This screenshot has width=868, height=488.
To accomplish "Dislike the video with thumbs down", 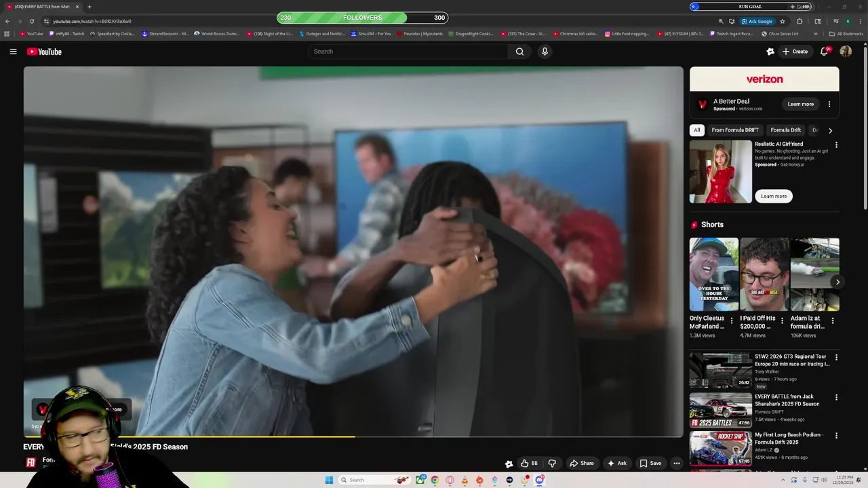I will tap(552, 464).
